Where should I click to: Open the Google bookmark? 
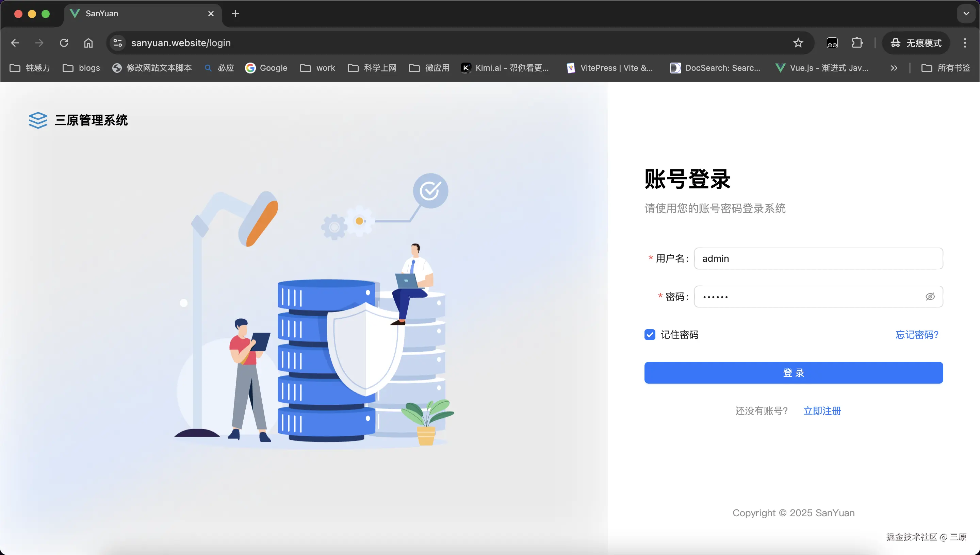pyautogui.click(x=266, y=67)
